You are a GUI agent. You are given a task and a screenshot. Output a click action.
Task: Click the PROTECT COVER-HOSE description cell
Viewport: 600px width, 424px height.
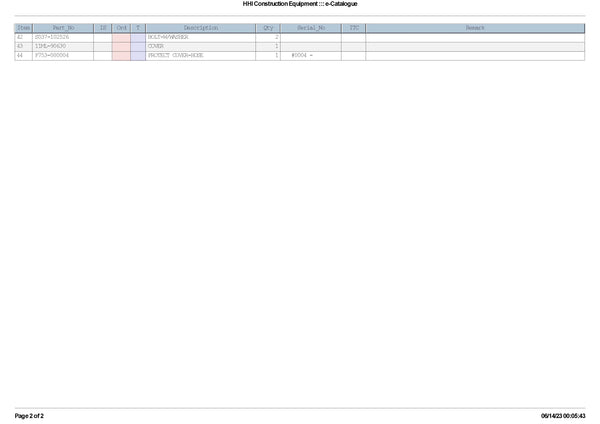pos(175,55)
